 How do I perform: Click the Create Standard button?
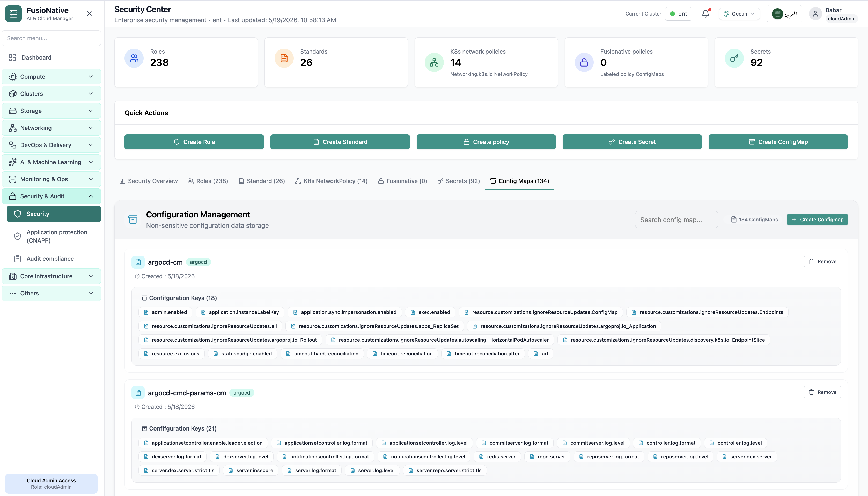pyautogui.click(x=340, y=142)
